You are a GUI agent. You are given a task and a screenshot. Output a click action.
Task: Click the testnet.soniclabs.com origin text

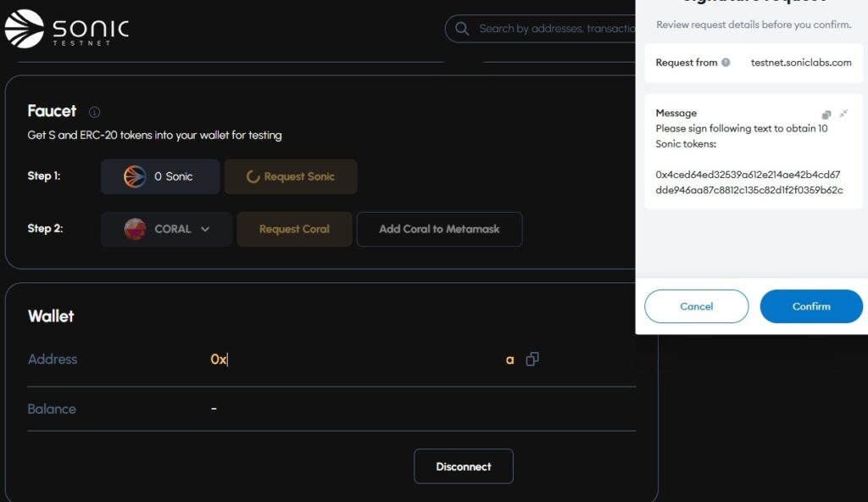pos(801,63)
